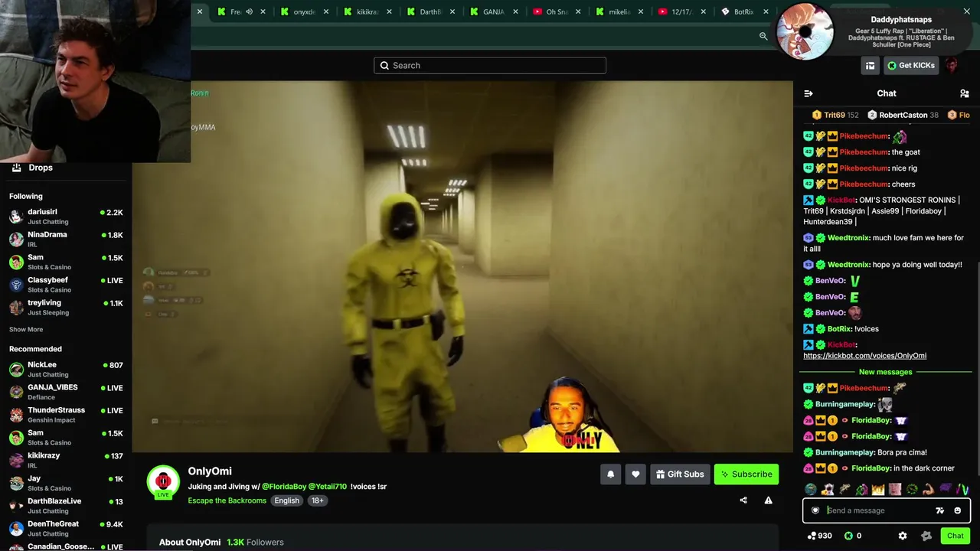Screen dimensions: 980x551
Task: Open the kickbot.com voices link in chat
Action: pyautogui.click(x=864, y=356)
